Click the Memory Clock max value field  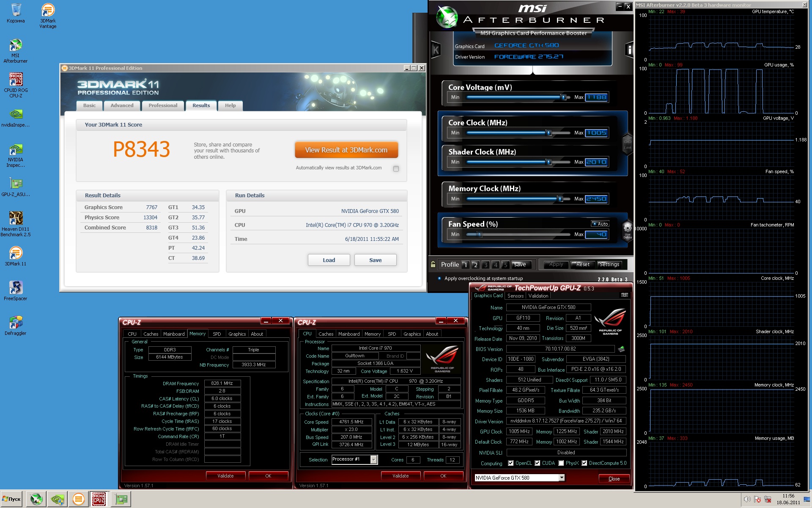click(x=596, y=199)
